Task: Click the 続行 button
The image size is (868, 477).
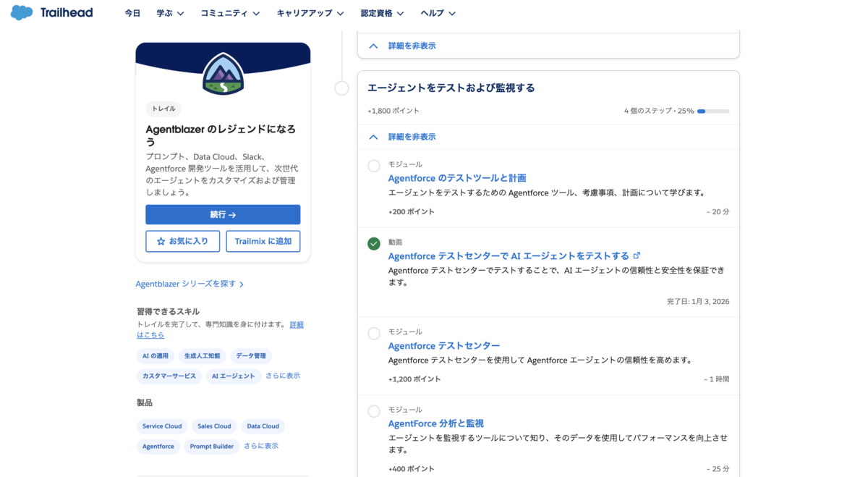Action: pos(223,214)
